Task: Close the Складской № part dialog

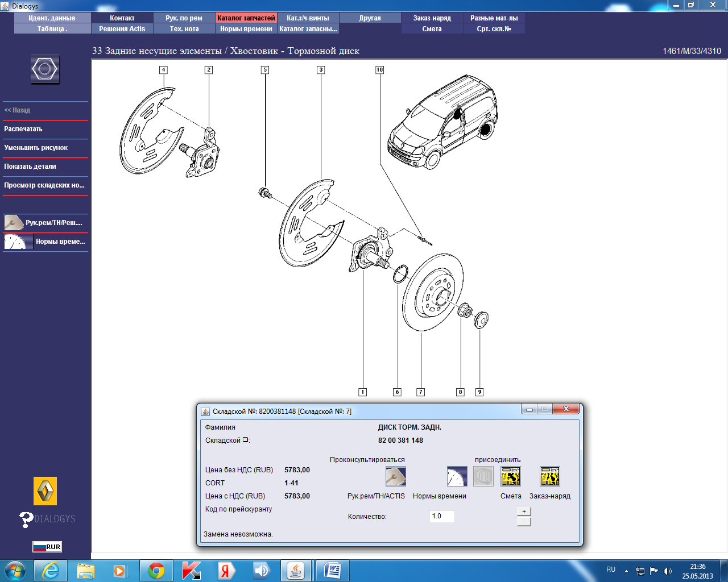Action: (x=566, y=409)
